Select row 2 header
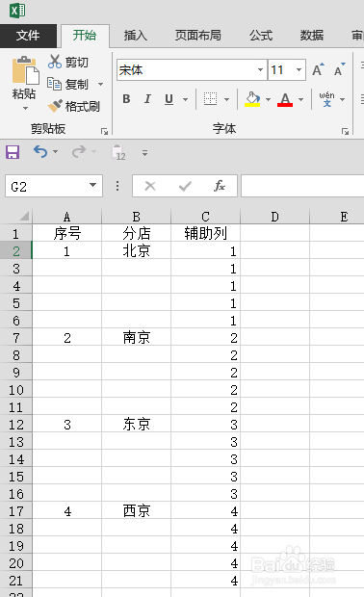Image resolution: width=364 pixels, height=597 pixels. pos(16,251)
